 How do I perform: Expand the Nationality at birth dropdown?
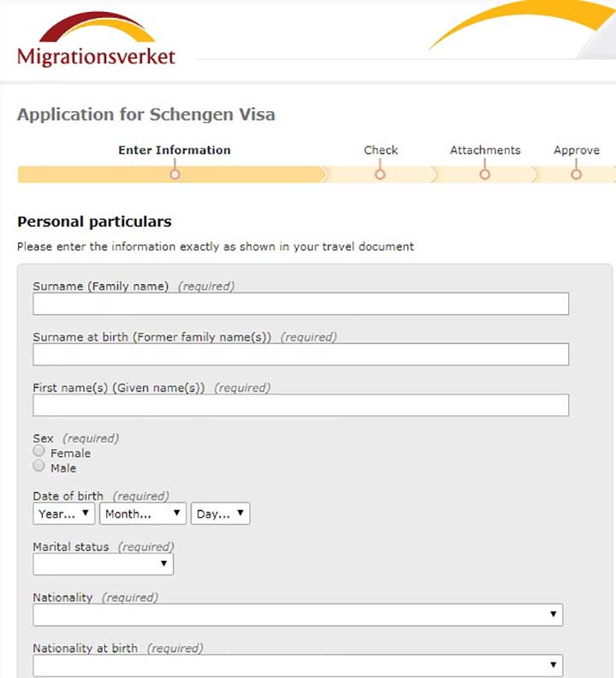(298, 665)
